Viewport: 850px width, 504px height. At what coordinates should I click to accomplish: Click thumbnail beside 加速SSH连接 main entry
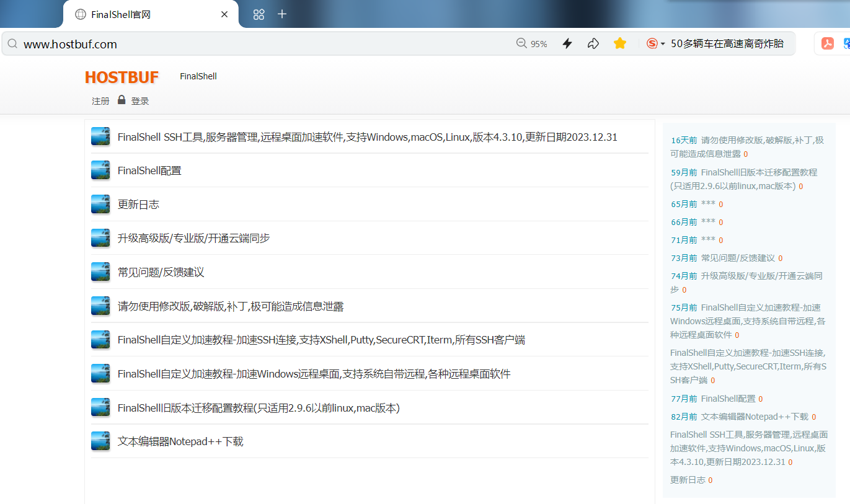(x=100, y=340)
